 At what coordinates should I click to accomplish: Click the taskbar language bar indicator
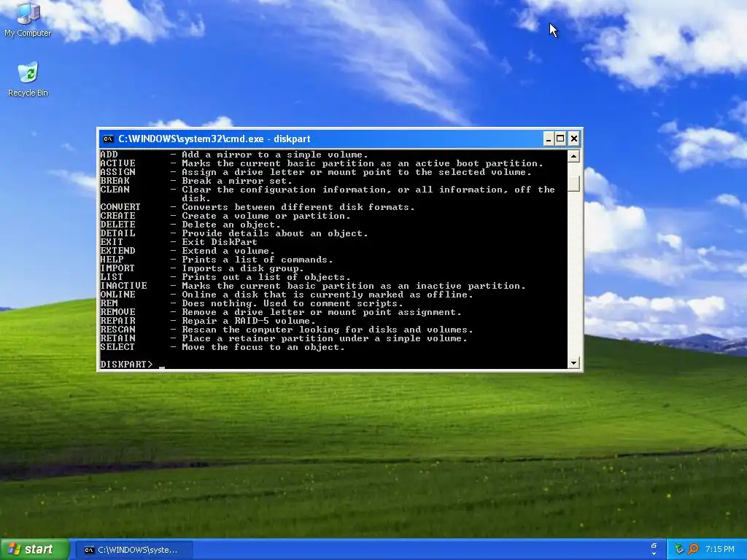coord(654,550)
